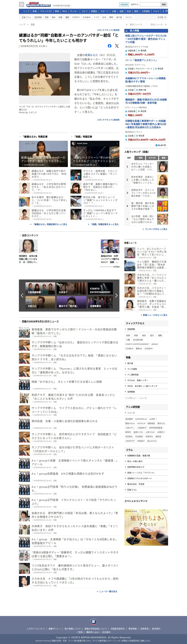
Task: Select MLB in main navigation
Action: 64,11
